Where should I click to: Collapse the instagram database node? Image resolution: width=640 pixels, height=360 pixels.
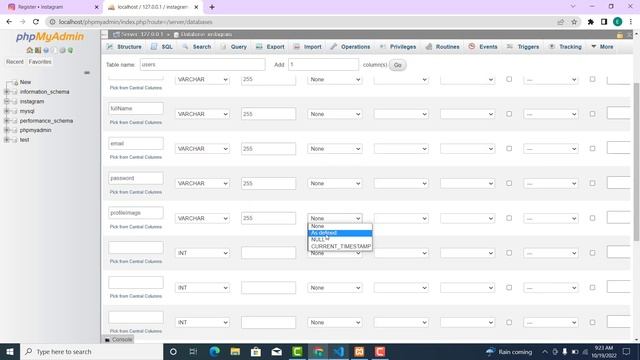[x=7, y=101]
